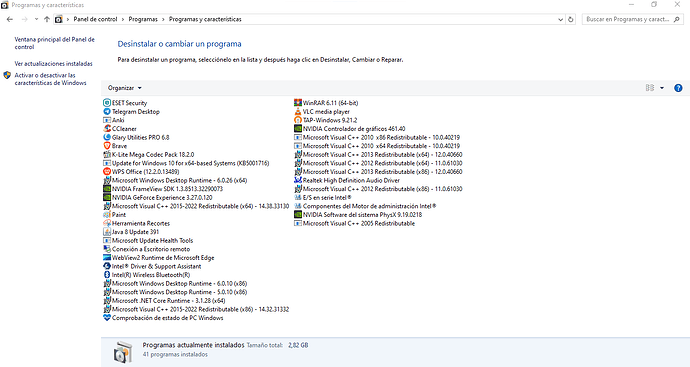Refresh the address bar location
Screen dimensions: 690x367
571,19
